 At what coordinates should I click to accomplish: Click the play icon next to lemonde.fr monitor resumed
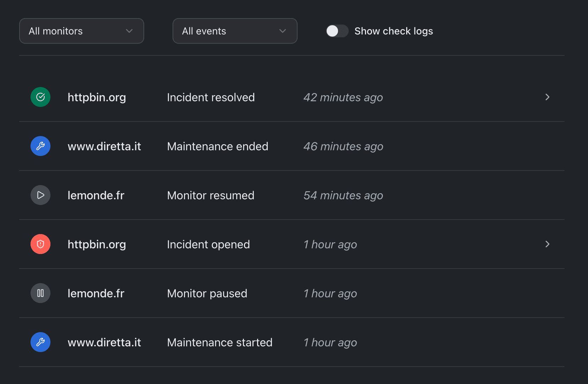click(x=40, y=195)
